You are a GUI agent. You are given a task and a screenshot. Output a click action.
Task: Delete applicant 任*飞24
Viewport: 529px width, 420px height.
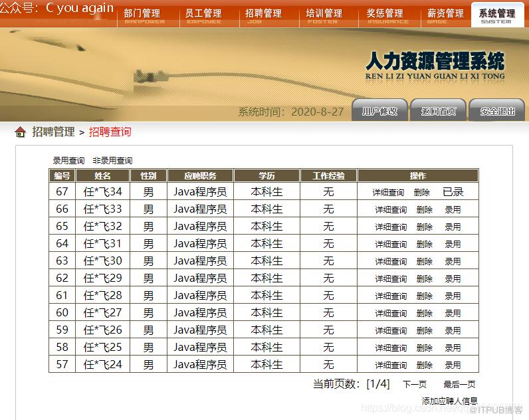tap(425, 366)
